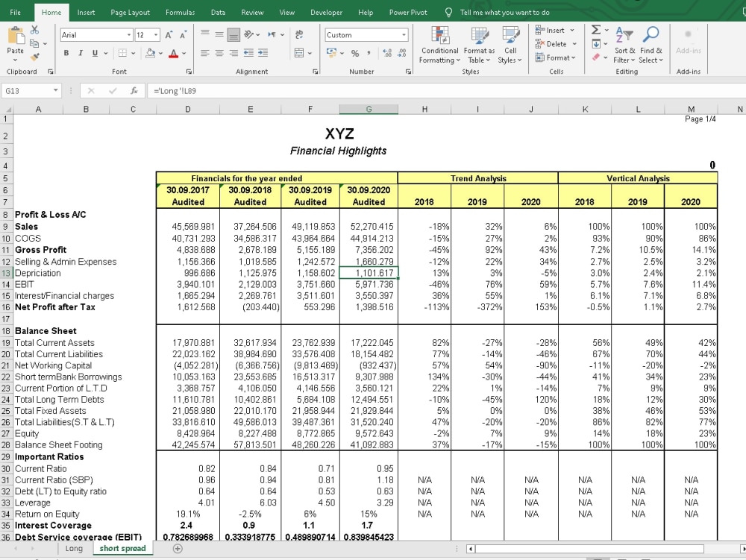Switch to the Formulas tab
Screen dimensions: 746x560
point(180,13)
